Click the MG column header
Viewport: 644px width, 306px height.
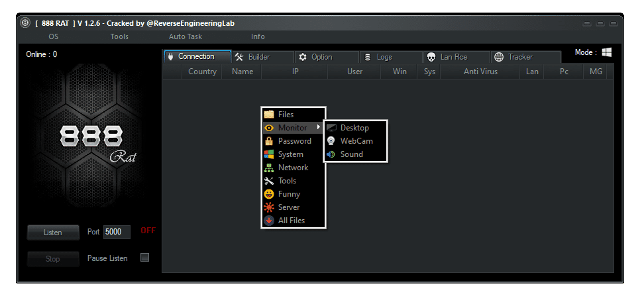pos(596,72)
